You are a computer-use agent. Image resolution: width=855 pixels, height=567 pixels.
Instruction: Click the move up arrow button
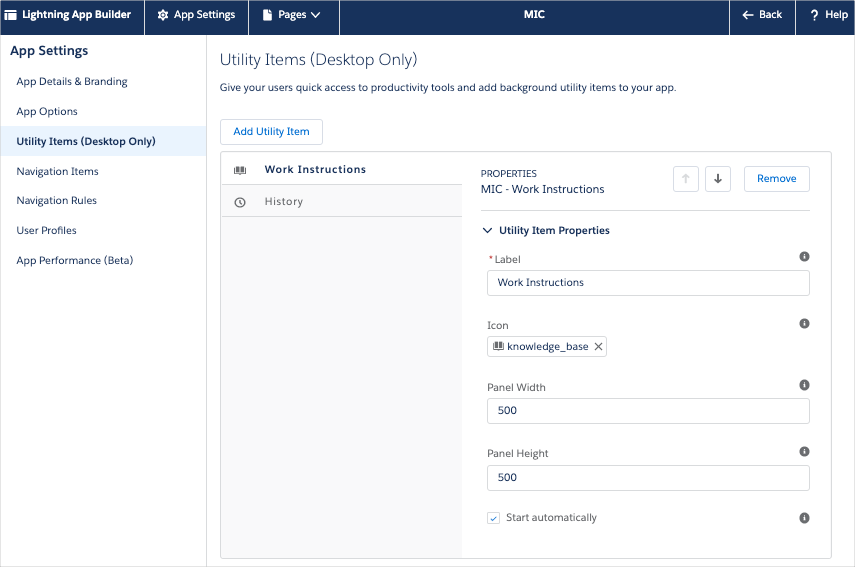685,179
